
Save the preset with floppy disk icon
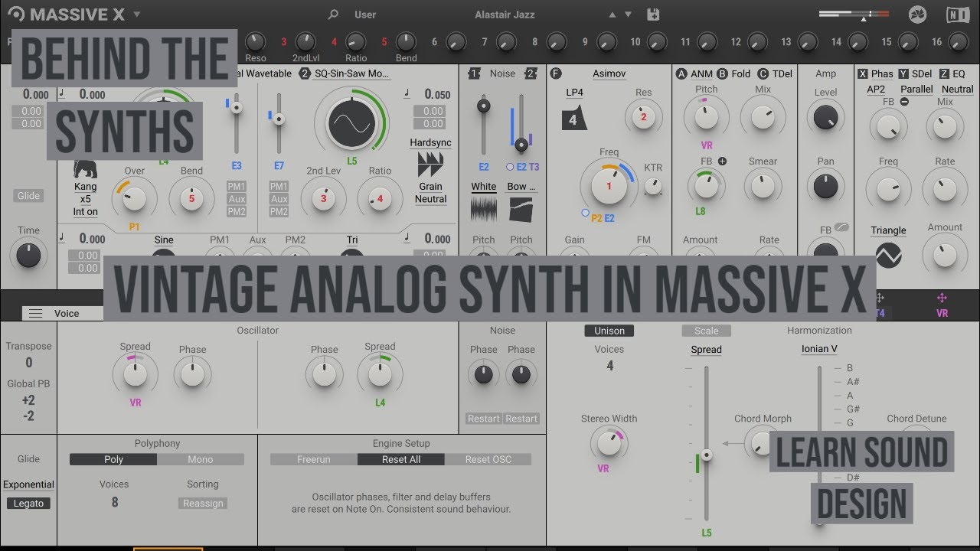tap(653, 15)
